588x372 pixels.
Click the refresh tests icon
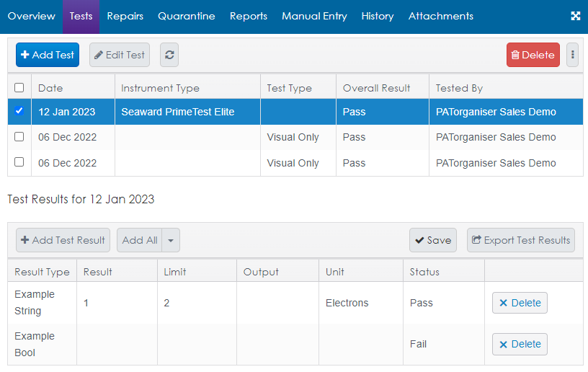169,55
